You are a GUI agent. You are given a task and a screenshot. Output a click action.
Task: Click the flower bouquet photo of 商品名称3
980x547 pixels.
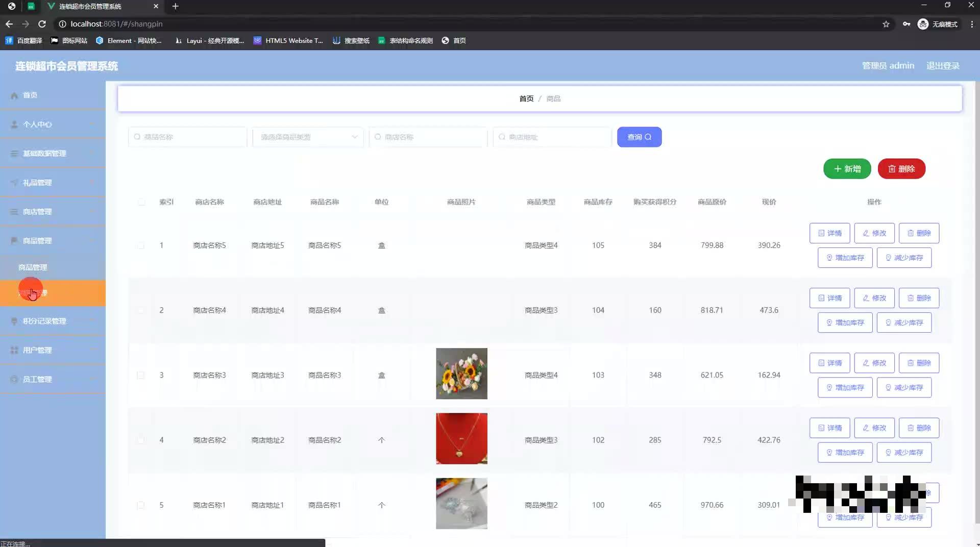461,374
